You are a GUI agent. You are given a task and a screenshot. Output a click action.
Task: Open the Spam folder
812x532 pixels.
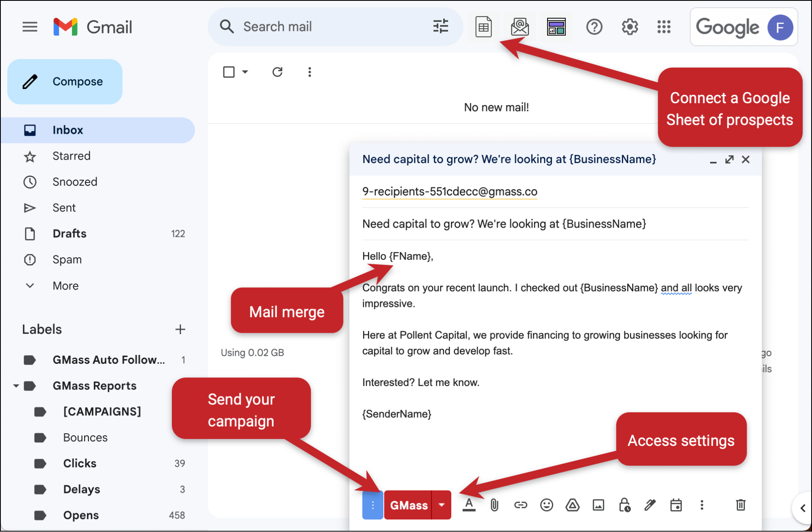coord(98,260)
